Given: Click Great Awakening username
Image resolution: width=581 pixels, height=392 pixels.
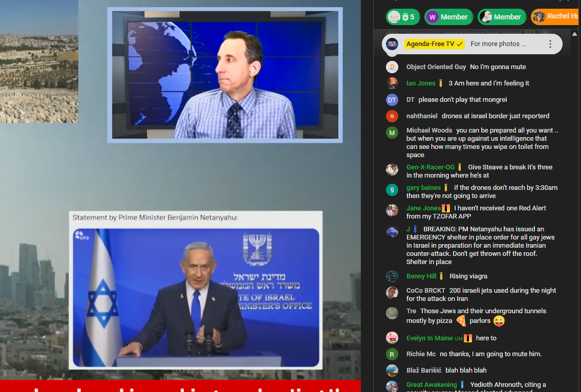Looking at the screenshot, I should coord(432,385).
